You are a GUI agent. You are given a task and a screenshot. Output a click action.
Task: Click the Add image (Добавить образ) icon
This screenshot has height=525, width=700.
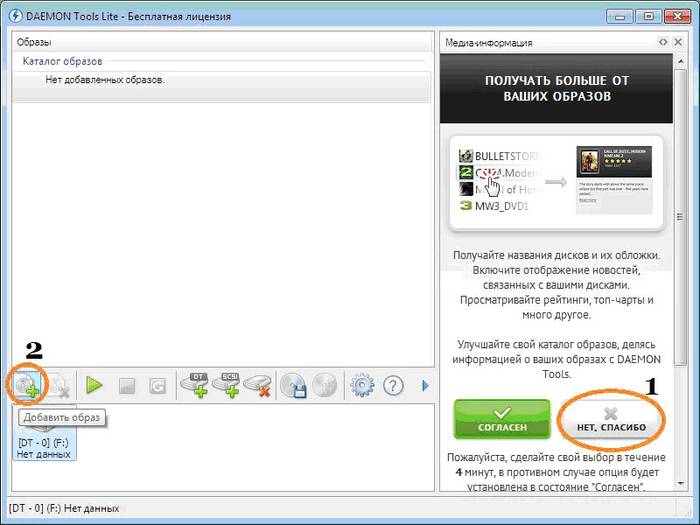tap(29, 385)
